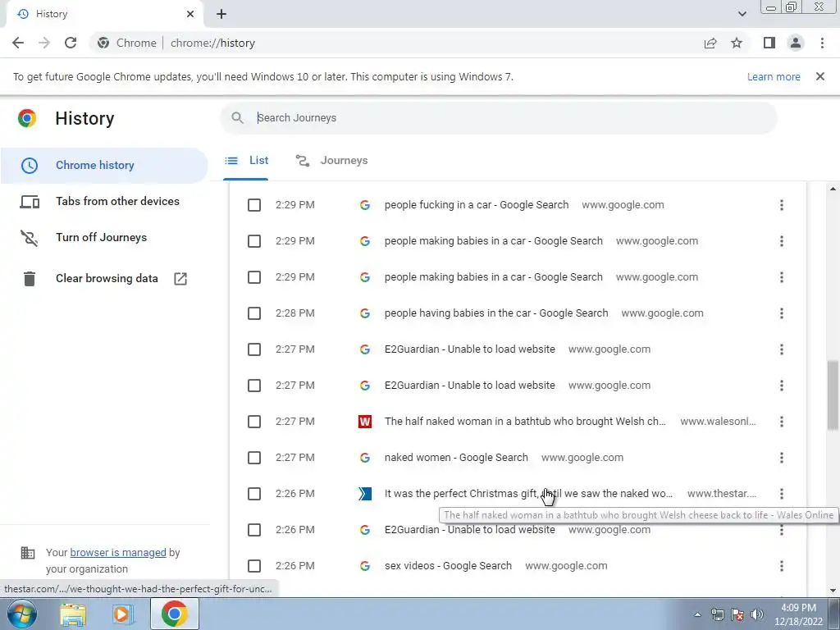Open the 2:26 PM E2Guardian history link
Screen dimensions: 840x630
point(470,530)
